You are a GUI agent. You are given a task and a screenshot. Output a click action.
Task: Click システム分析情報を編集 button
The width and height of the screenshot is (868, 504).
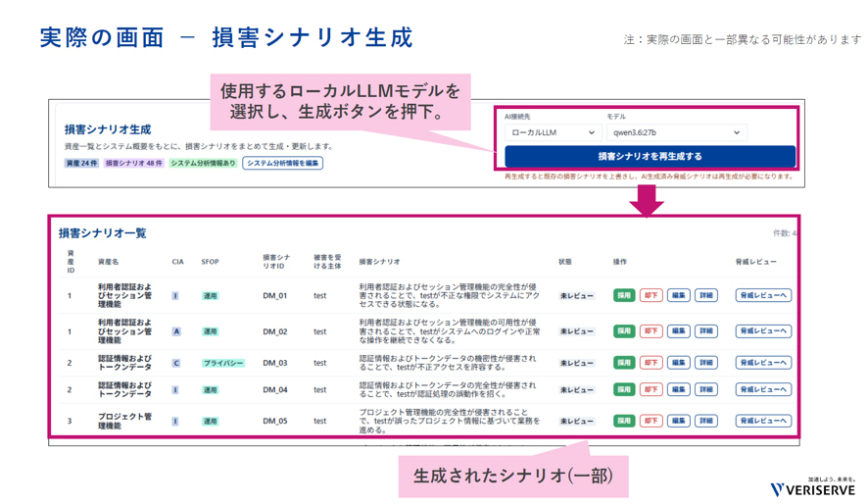point(283,164)
